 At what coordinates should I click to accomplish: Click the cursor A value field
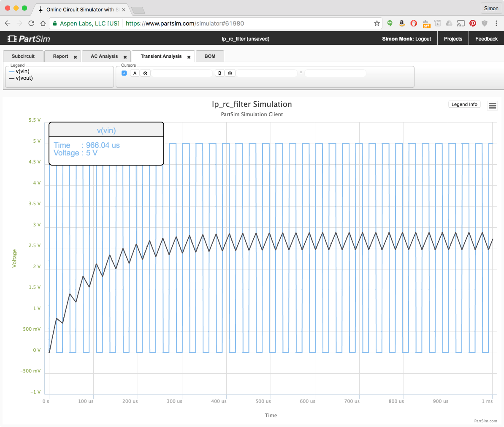182,73
